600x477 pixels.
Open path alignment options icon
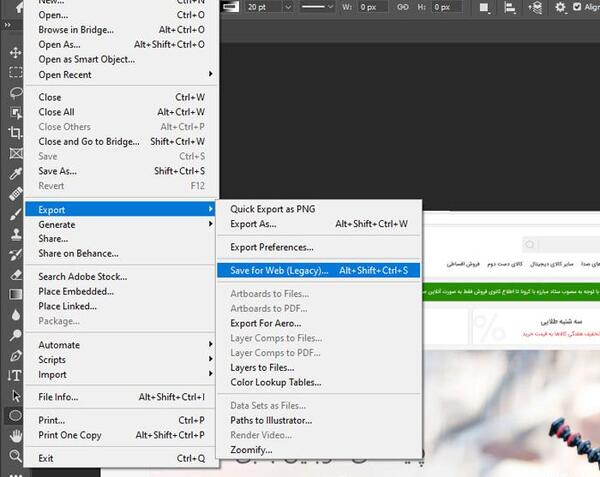pyautogui.click(x=510, y=7)
